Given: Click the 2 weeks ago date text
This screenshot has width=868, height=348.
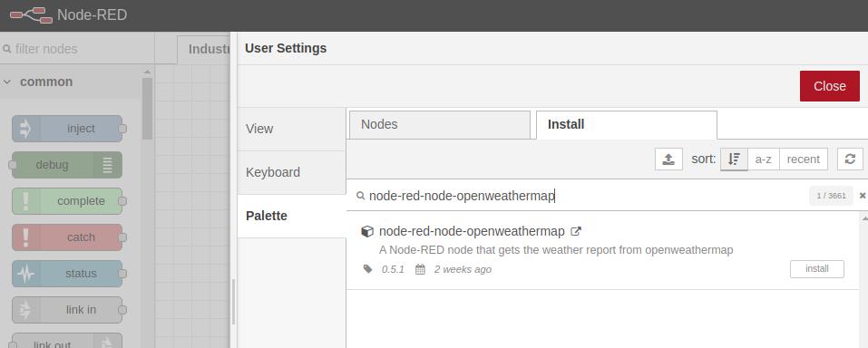Looking at the screenshot, I should coord(463,269).
